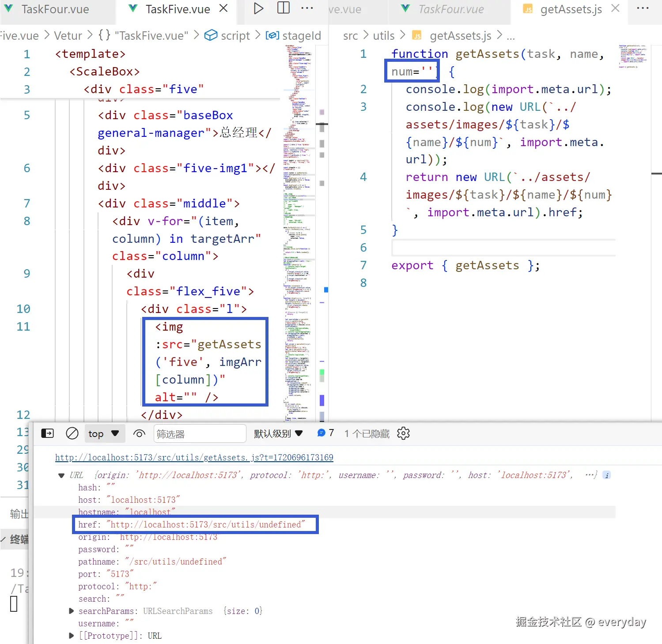Toggle the console sidebar panel icon
The image size is (662, 644).
47,433
